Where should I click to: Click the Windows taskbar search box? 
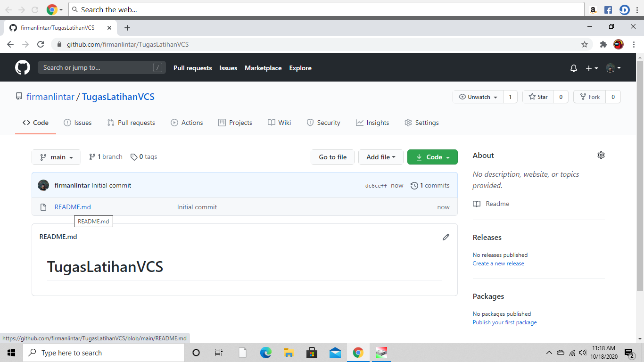(x=104, y=353)
